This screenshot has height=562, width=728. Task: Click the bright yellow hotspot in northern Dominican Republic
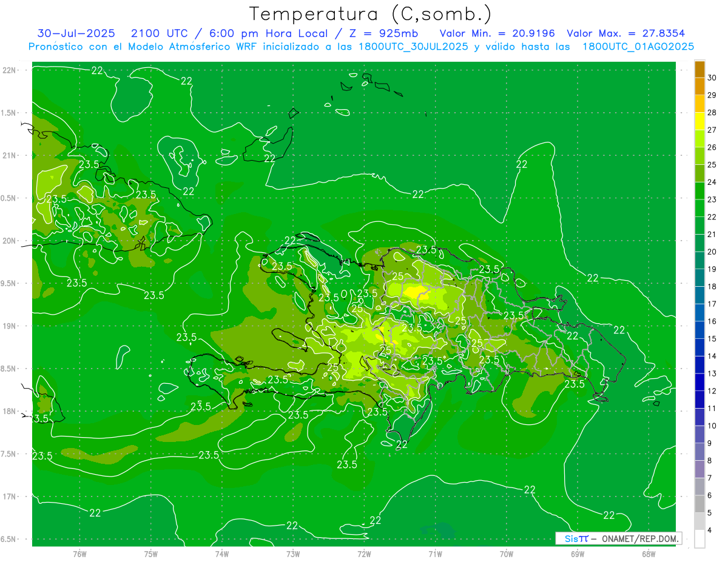click(417, 292)
